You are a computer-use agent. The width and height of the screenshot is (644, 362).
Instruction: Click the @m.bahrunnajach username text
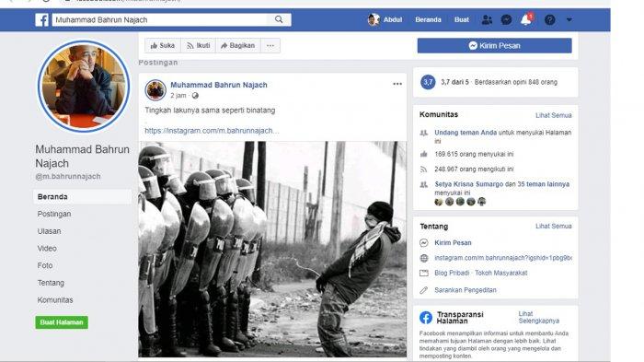point(68,177)
